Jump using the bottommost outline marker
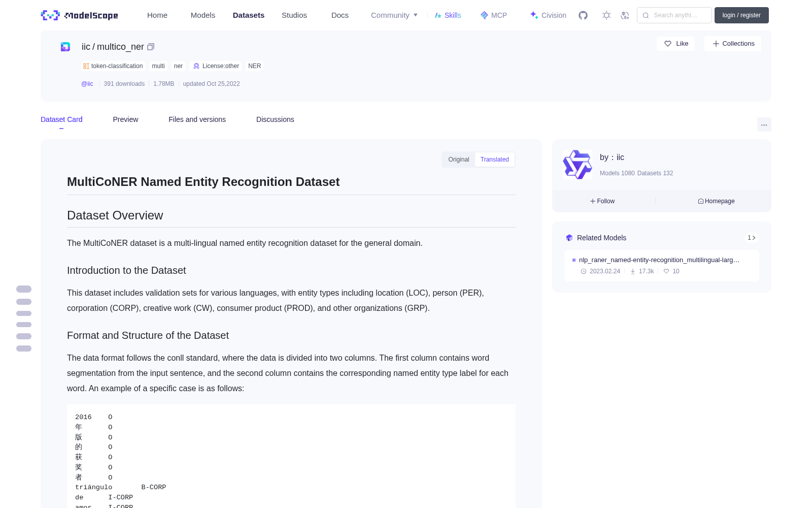Viewport: 812px width, 508px height. tap(24, 348)
